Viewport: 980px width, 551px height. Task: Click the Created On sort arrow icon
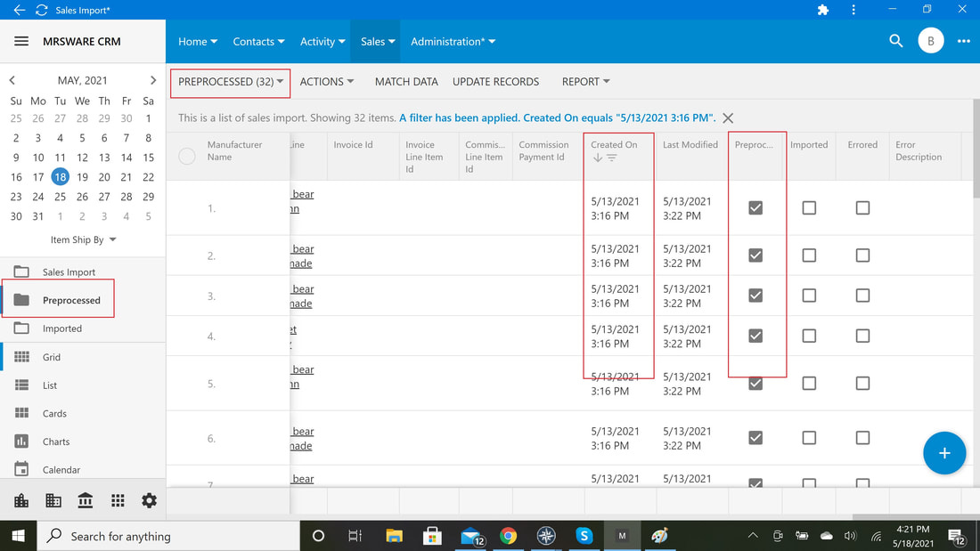[x=598, y=158]
